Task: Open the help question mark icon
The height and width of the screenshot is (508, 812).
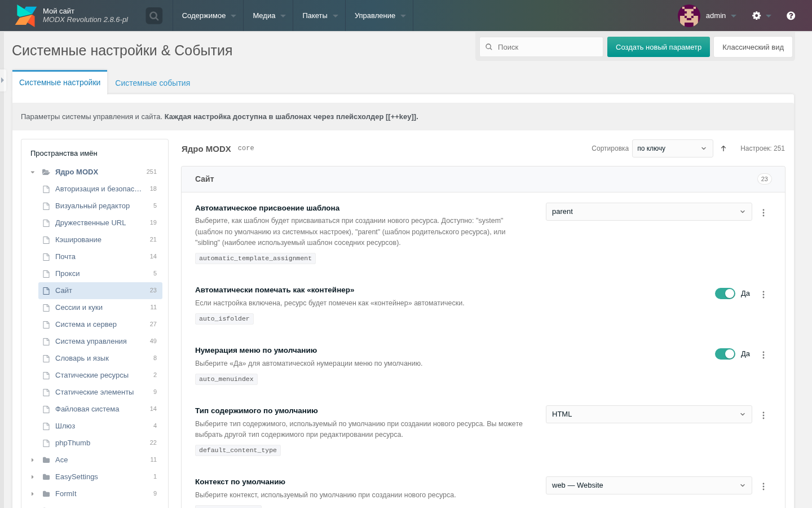Action: tap(791, 16)
